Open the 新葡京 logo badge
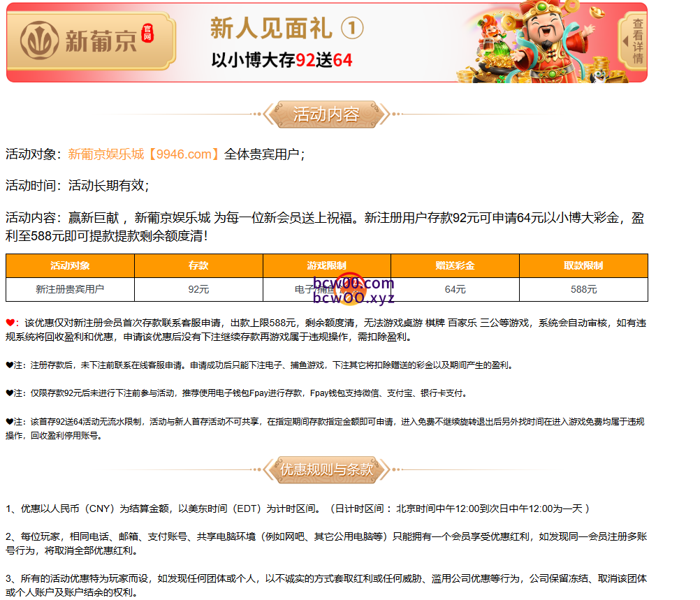This screenshot has width=700, height=600. click(x=91, y=41)
